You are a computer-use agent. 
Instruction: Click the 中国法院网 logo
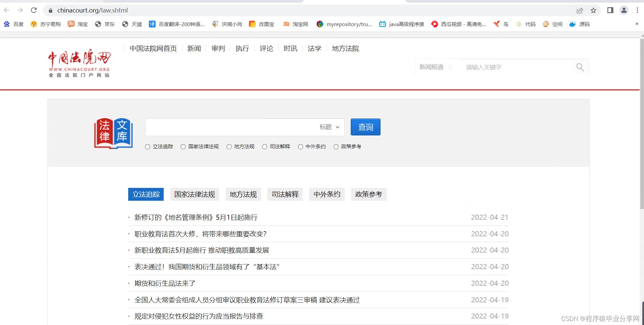tap(79, 63)
